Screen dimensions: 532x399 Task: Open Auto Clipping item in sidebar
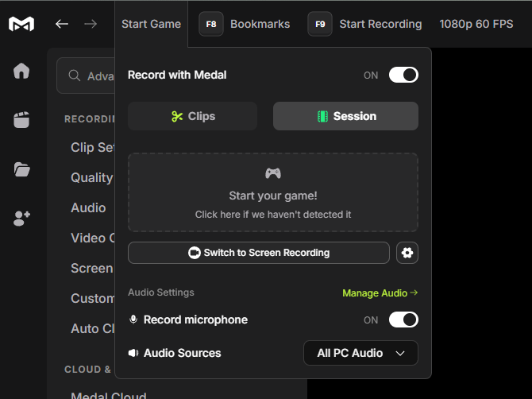[93, 329]
